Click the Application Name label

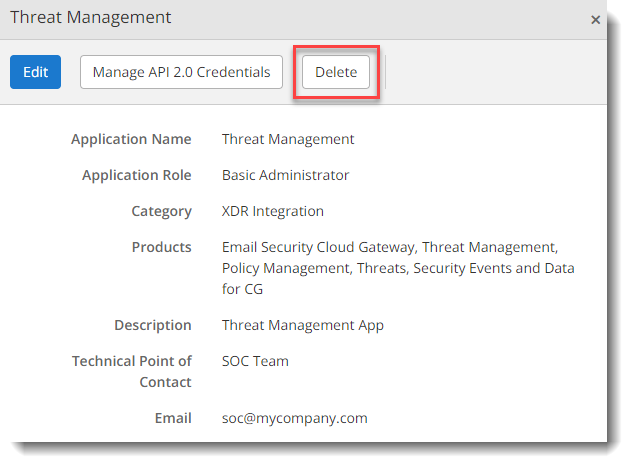point(131,139)
